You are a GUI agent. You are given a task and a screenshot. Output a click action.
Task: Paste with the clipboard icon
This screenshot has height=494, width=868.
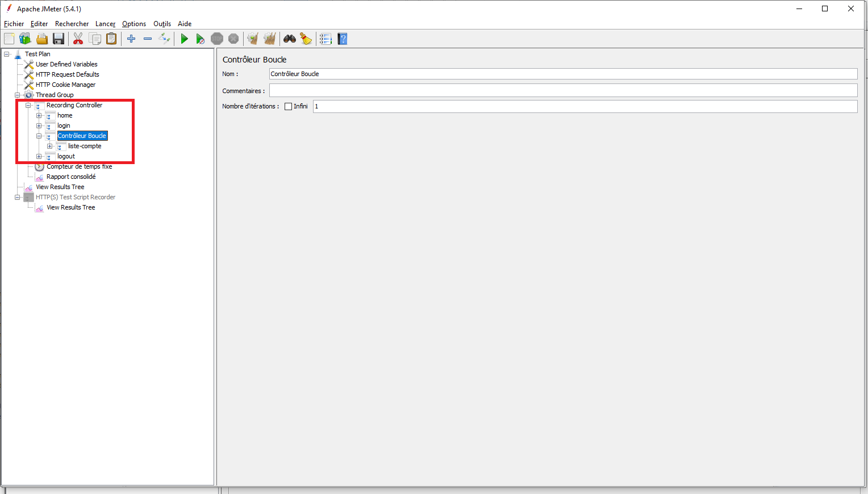[112, 39]
